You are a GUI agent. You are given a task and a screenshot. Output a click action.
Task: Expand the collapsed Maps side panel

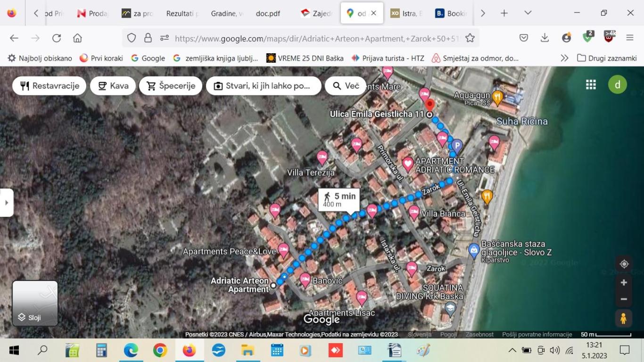point(7,203)
